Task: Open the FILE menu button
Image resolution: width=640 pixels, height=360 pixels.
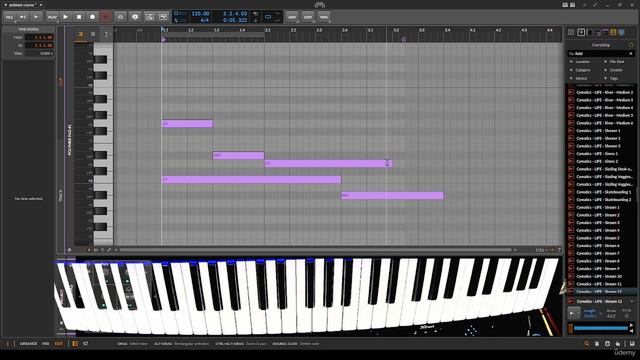Action: (9, 17)
